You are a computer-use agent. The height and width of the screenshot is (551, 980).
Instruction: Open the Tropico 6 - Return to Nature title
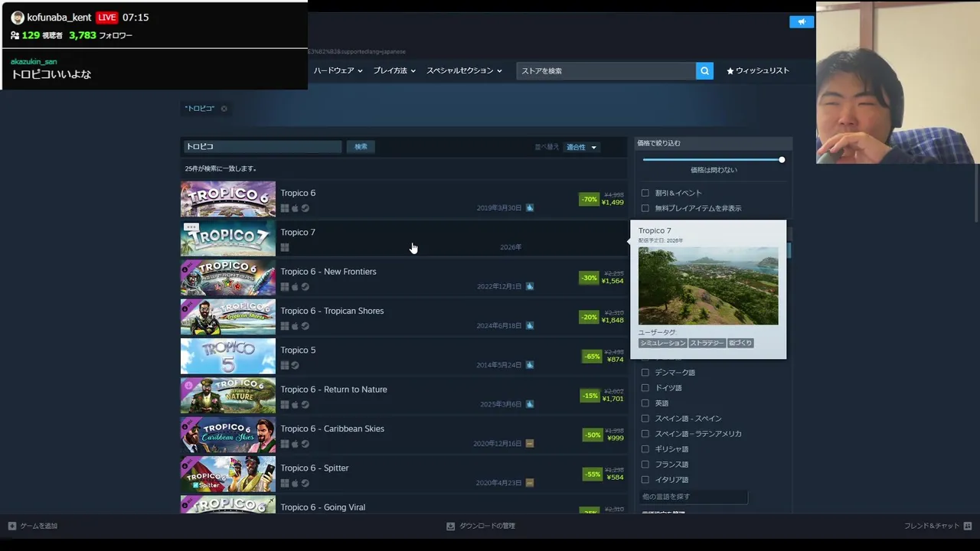(334, 390)
